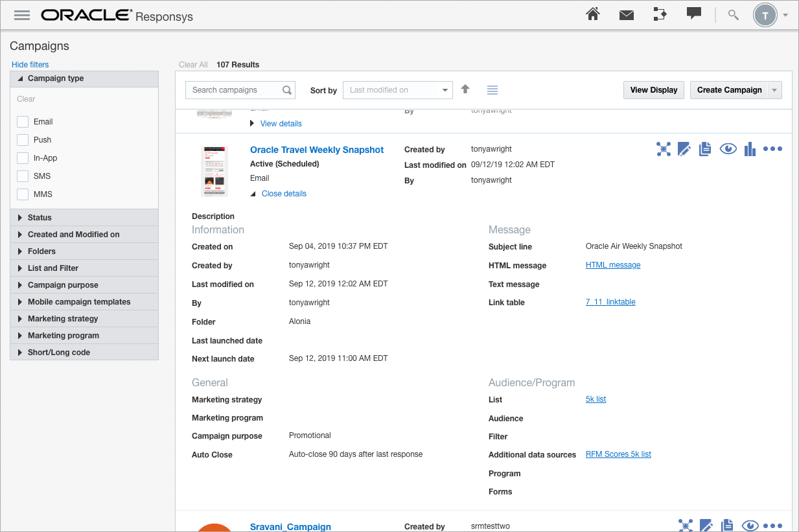Expand the Marketing strategy filter
Viewport: 799px width, 532px height.
pos(84,319)
